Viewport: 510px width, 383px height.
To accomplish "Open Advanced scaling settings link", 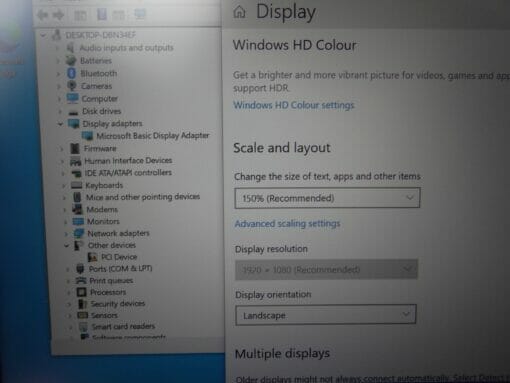I will coord(287,223).
